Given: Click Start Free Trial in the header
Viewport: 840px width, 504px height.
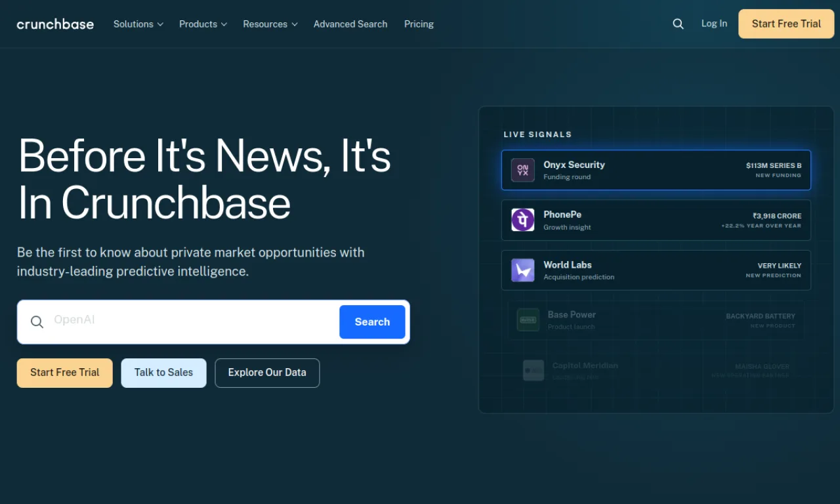Looking at the screenshot, I should (x=786, y=24).
